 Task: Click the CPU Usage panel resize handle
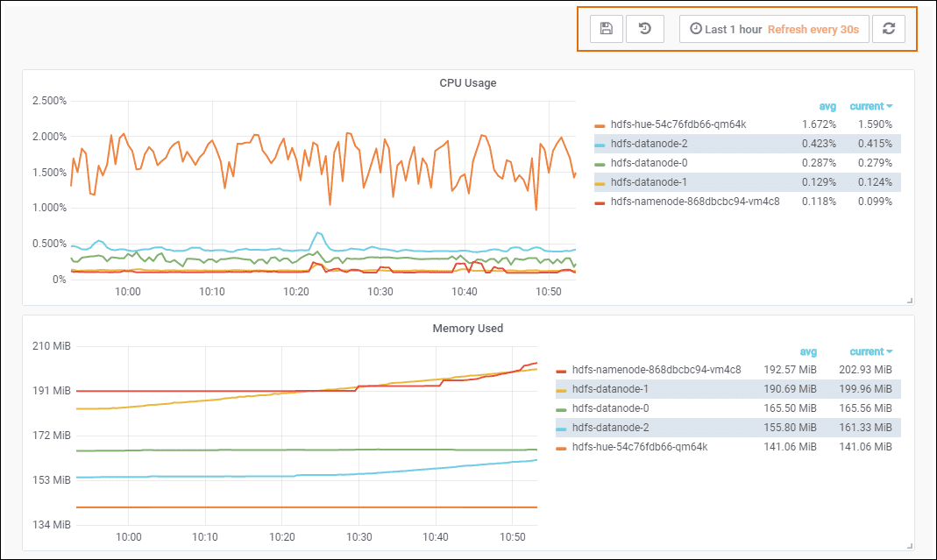pos(910,301)
